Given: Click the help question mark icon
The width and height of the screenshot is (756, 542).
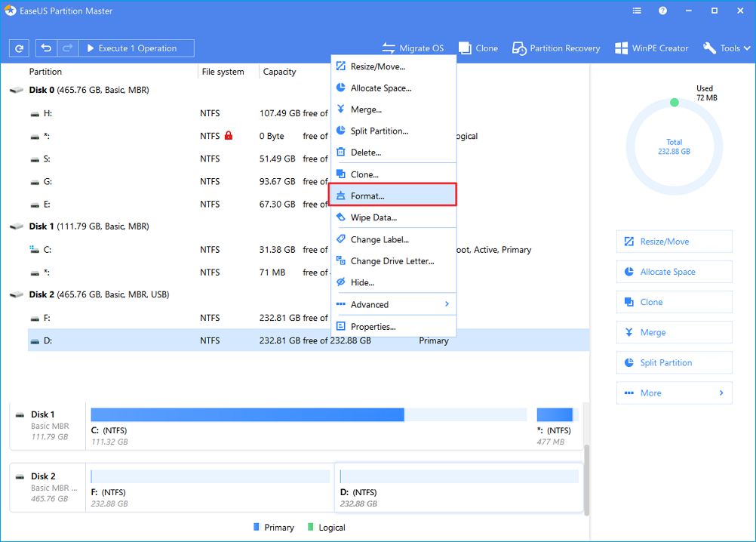Looking at the screenshot, I should [662, 11].
